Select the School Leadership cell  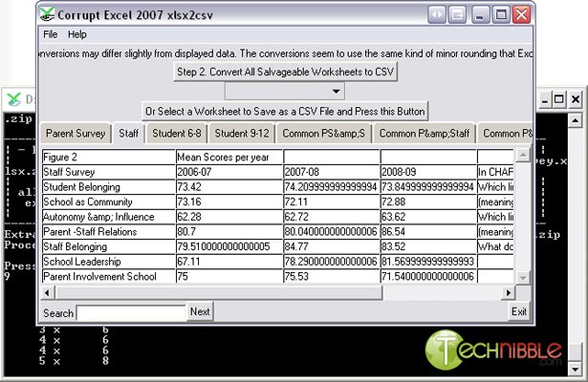pyautogui.click(x=109, y=262)
